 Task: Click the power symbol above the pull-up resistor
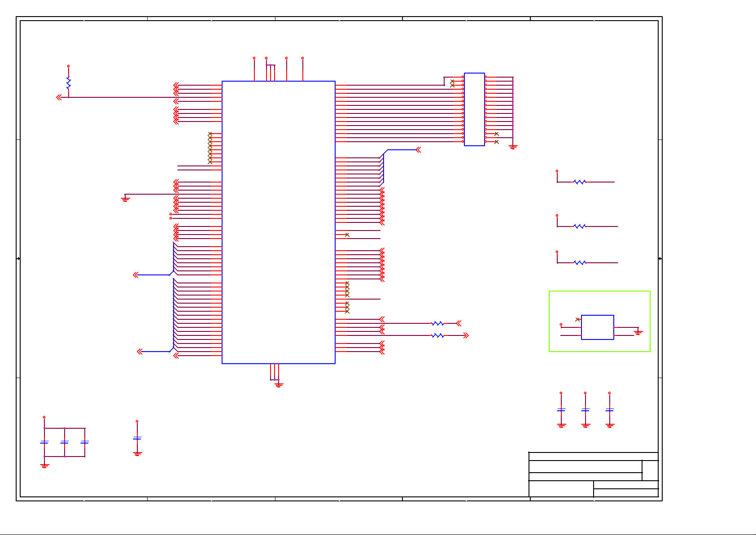pyautogui.click(x=68, y=66)
